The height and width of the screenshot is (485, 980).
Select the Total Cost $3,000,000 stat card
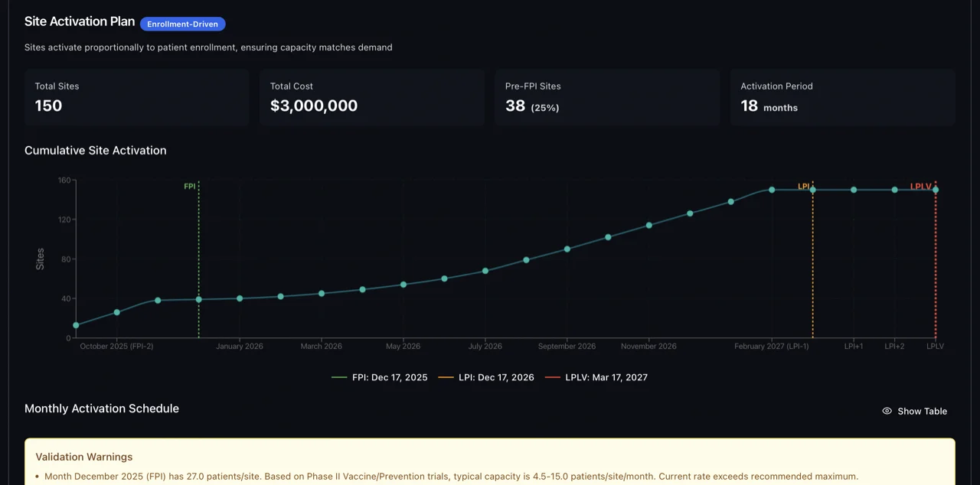pos(371,98)
